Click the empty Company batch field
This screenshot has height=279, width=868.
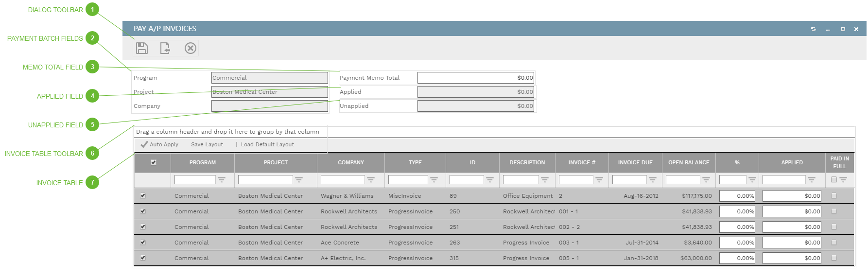(270, 106)
